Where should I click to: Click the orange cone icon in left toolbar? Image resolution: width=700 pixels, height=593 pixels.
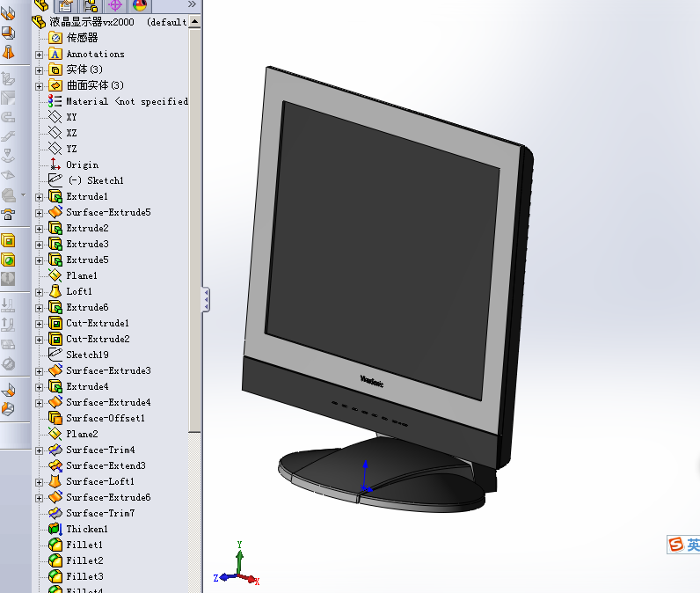point(8,52)
